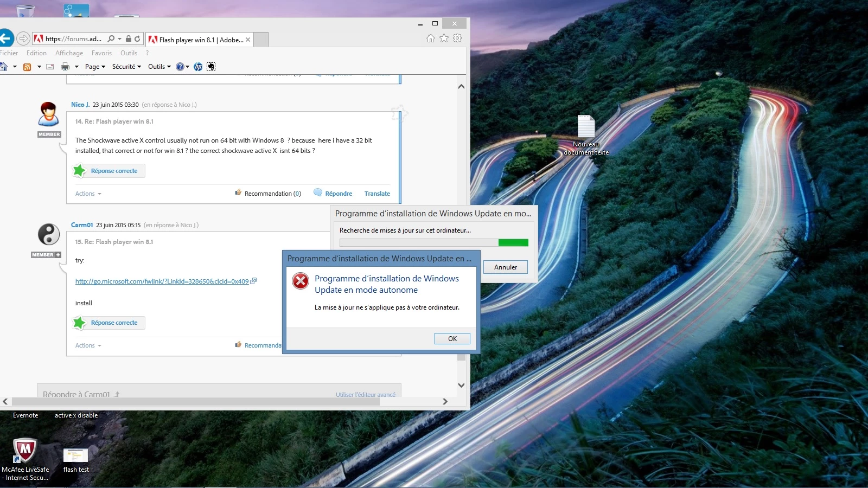868x488 pixels.
Task: Click the post 15 title text
Action: [114, 242]
